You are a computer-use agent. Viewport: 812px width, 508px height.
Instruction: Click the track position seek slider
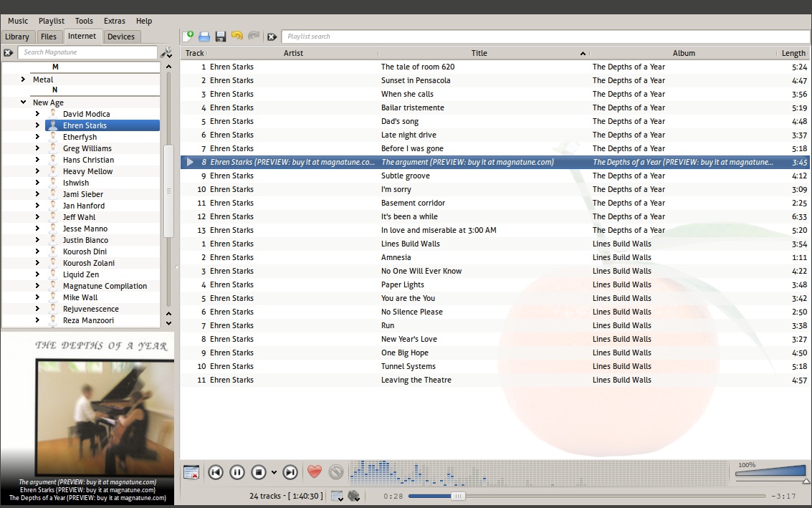tap(587, 496)
